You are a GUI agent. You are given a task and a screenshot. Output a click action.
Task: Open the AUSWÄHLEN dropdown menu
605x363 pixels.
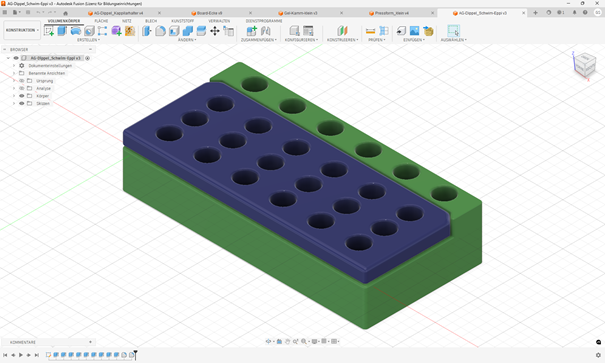454,40
